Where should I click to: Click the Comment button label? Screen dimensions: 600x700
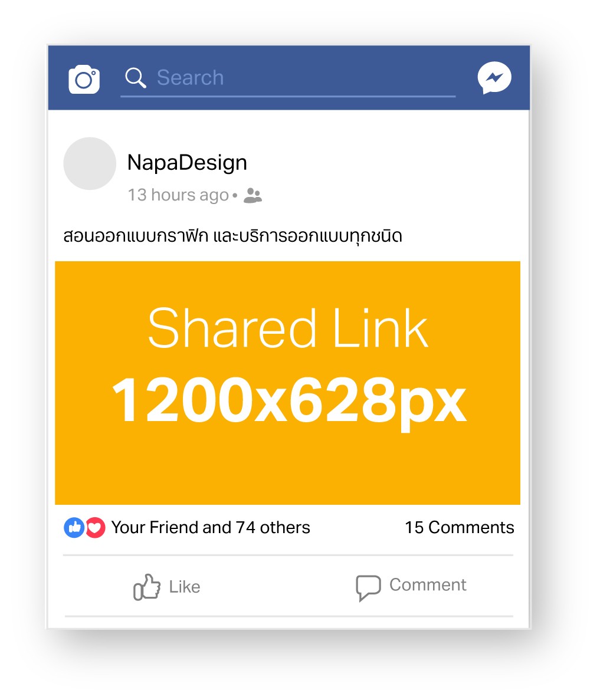428,585
